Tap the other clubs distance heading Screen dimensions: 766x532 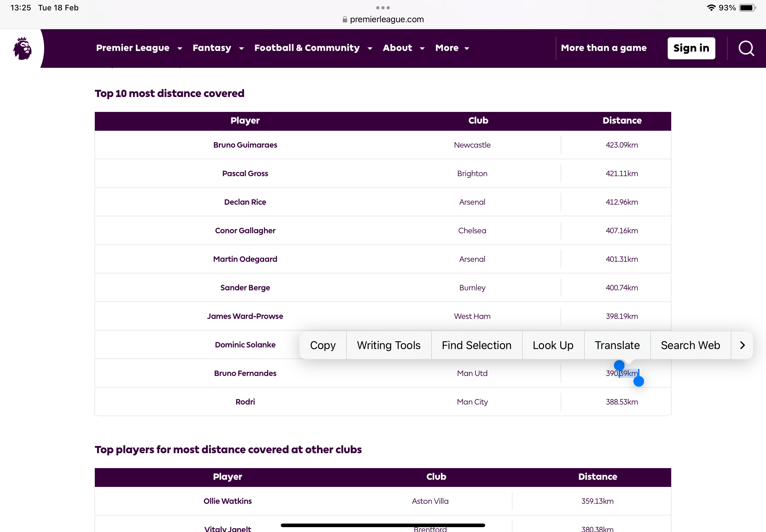pos(228,450)
